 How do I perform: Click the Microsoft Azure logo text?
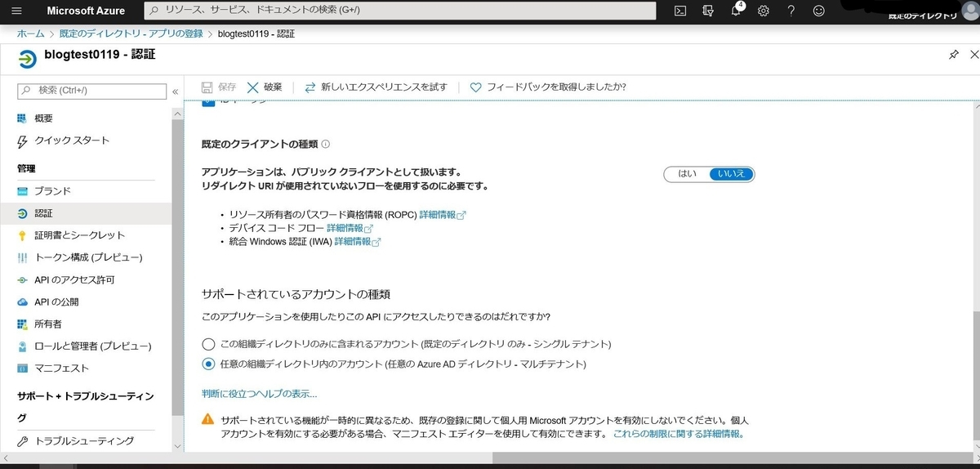pyautogui.click(x=85, y=11)
